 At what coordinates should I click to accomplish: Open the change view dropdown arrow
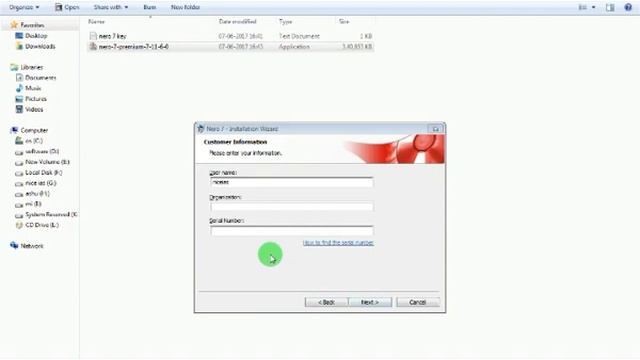click(x=593, y=7)
